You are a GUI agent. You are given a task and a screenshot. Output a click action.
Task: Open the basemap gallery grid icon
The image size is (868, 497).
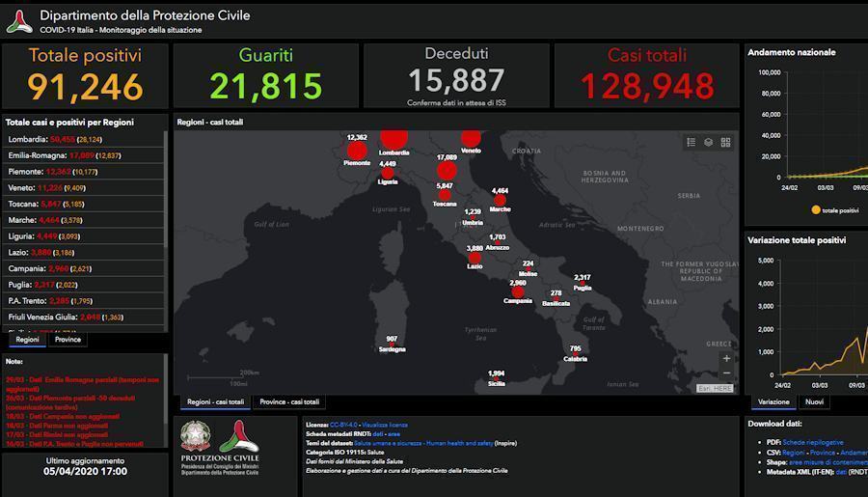(725, 142)
